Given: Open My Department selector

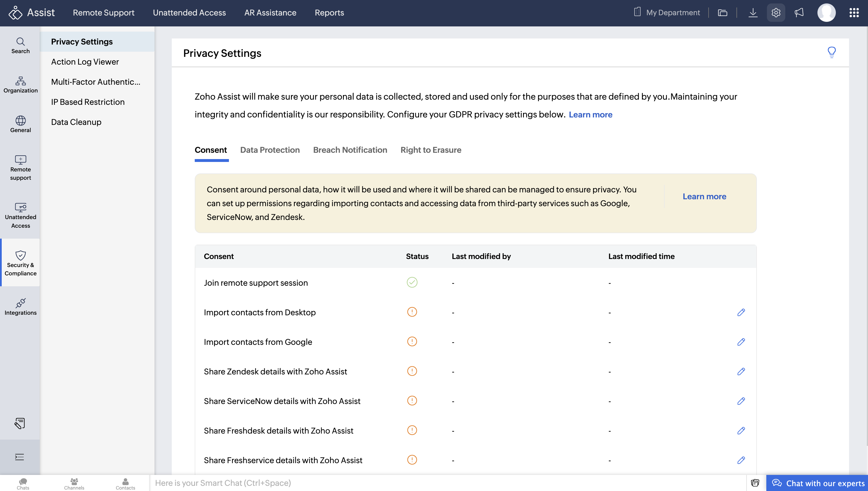Looking at the screenshot, I should point(667,13).
